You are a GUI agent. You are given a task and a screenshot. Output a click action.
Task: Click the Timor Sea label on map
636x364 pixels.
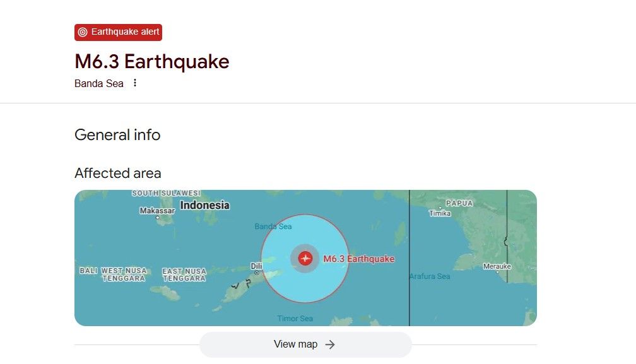pos(295,318)
